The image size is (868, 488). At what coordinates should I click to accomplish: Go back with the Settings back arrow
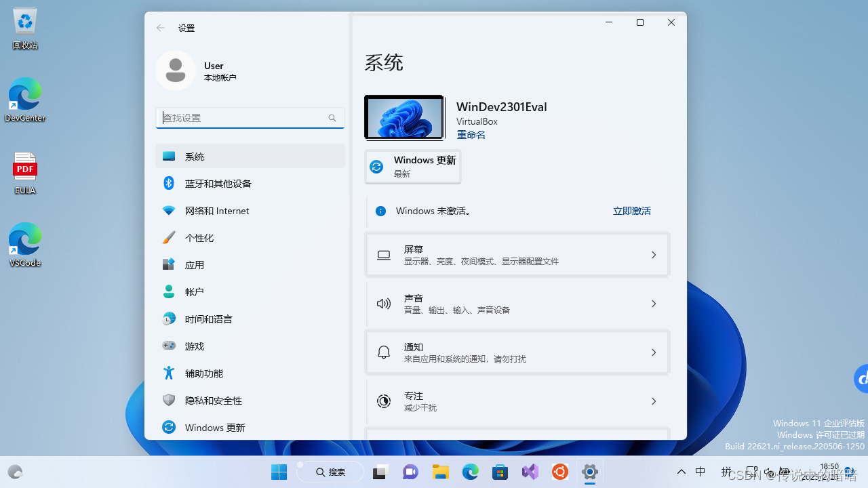161,28
